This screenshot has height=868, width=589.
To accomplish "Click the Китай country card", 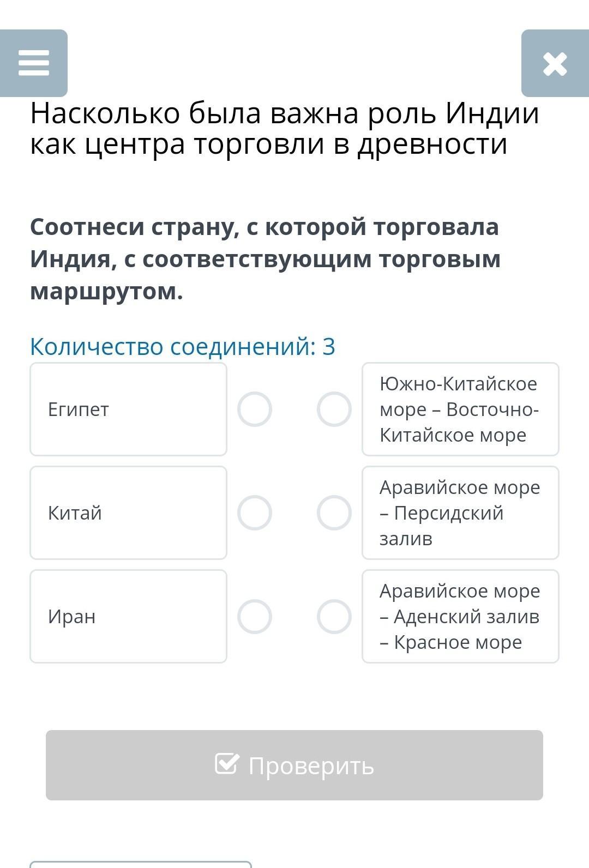I will 128,513.
